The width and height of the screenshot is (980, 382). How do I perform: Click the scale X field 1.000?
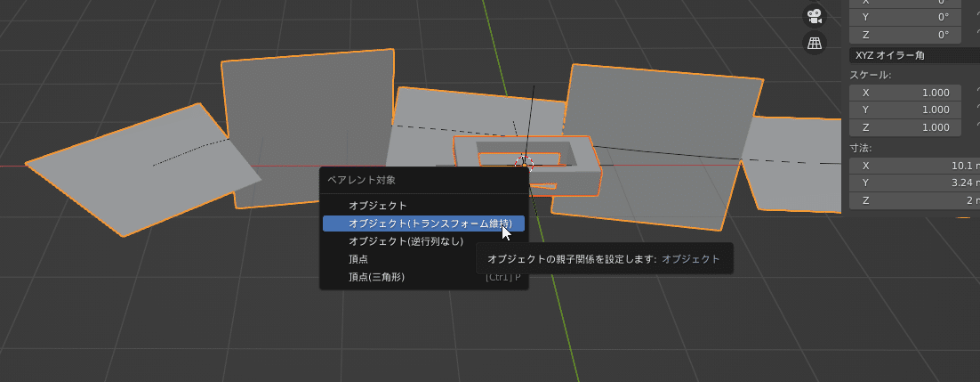pos(905,93)
